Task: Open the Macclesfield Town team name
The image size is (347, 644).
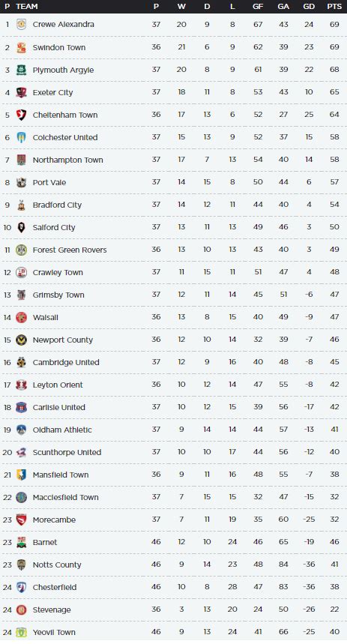Action: coord(66,497)
